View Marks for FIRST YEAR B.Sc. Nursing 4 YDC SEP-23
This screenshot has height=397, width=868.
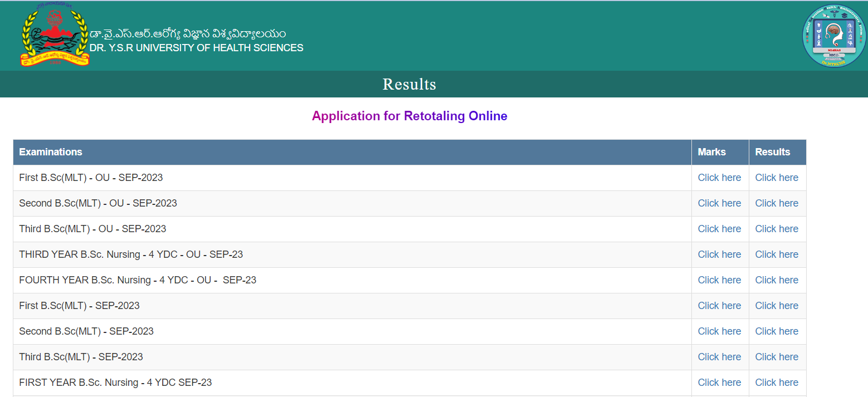(x=719, y=383)
